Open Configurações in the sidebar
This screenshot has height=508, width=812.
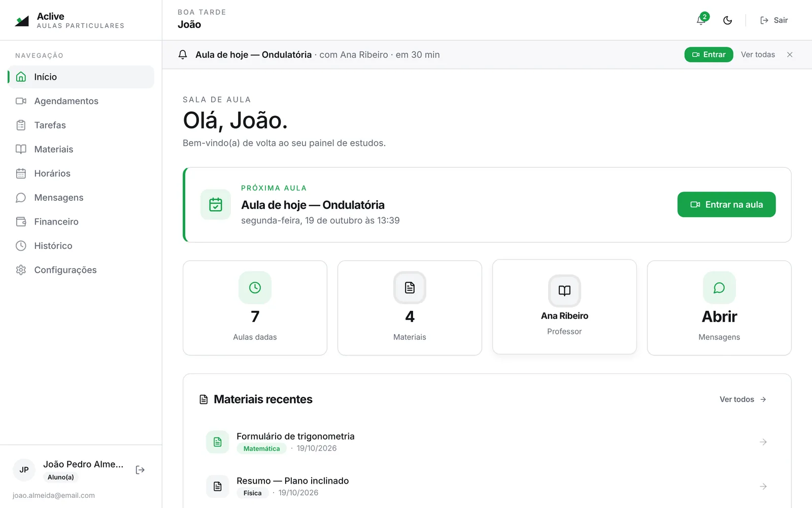pos(81,270)
